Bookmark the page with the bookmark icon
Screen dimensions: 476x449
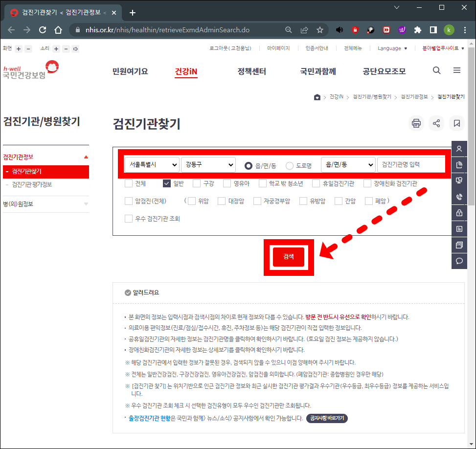tap(456, 123)
